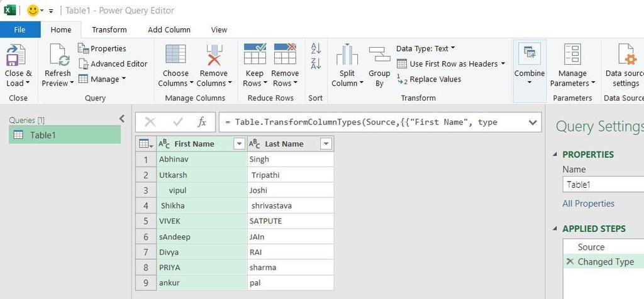Screen dimensions: 644x299
Task: Click the Split Column icon
Action: click(347, 55)
